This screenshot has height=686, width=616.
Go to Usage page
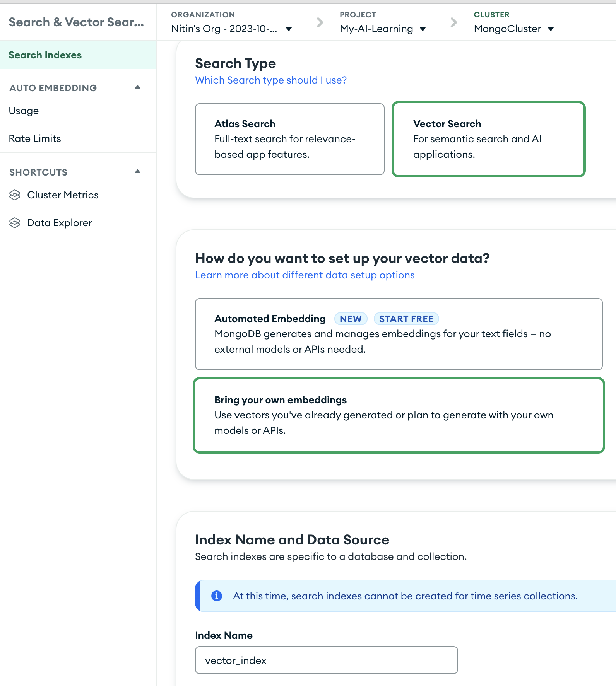24,111
